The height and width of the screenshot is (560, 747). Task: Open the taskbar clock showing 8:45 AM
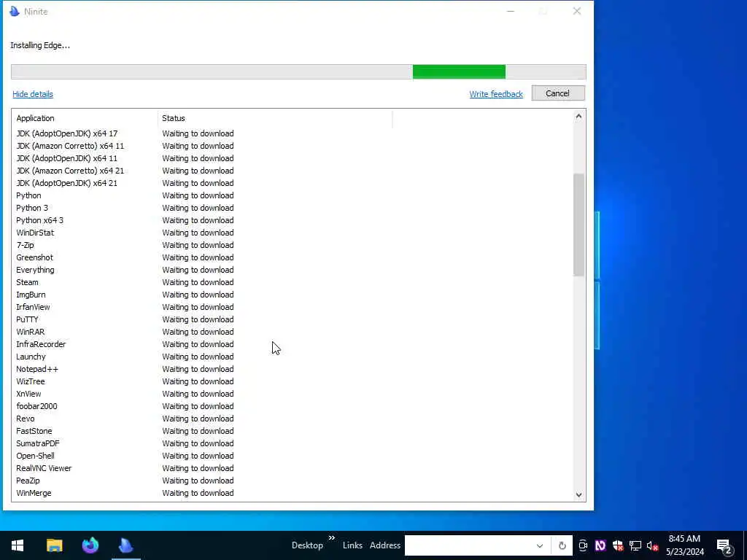click(x=684, y=545)
